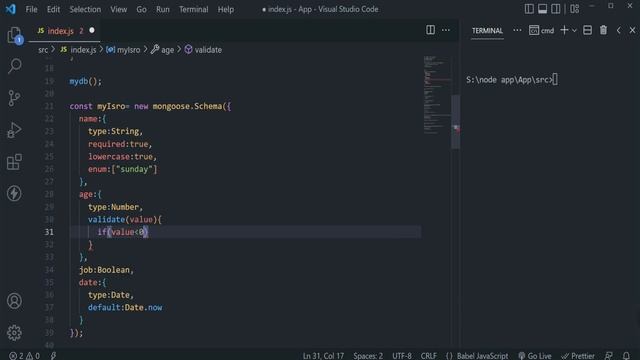Open the notifications bell
This screenshot has width=640, height=360.
[x=626, y=356]
